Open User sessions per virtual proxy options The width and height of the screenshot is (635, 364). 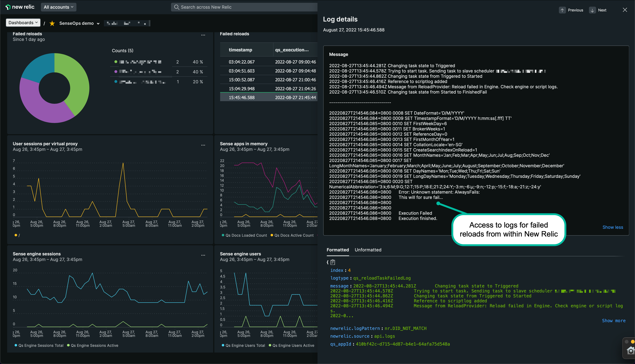click(203, 145)
